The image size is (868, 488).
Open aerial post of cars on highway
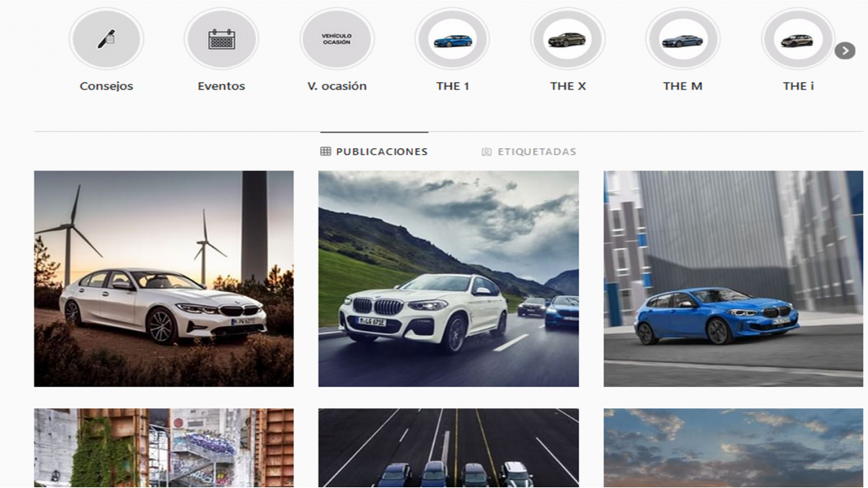coord(448,448)
